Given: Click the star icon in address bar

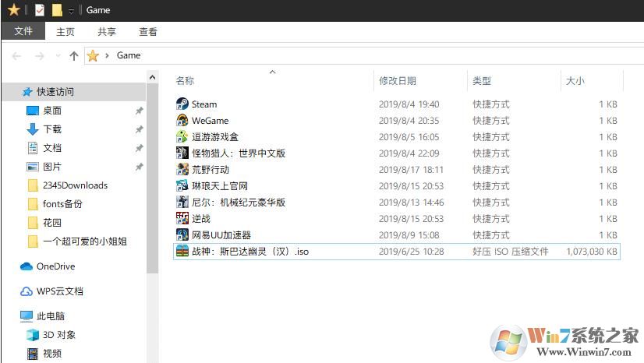Looking at the screenshot, I should 94,55.
